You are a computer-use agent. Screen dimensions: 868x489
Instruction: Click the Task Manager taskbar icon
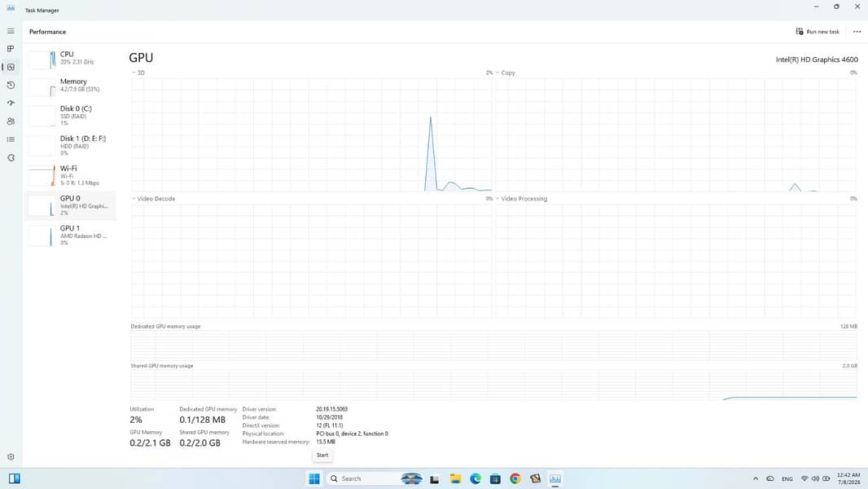[x=555, y=479]
